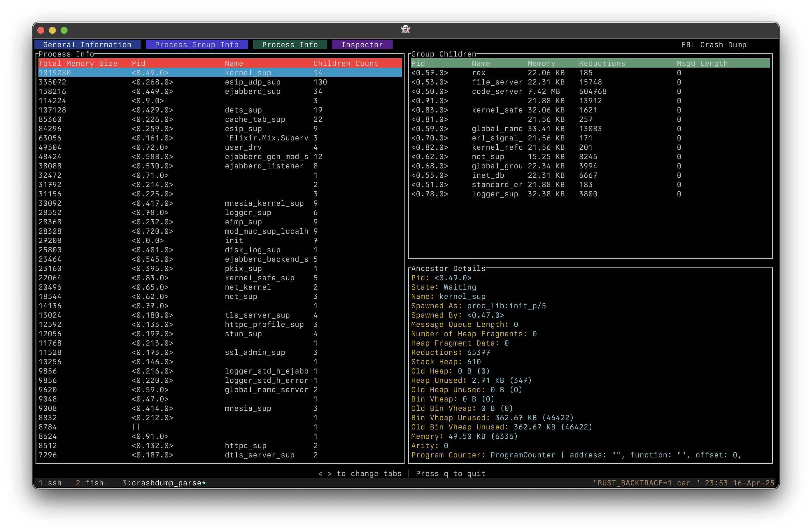The width and height of the screenshot is (812, 532).
Task: Click the green maximize window button
Action: coord(64,30)
